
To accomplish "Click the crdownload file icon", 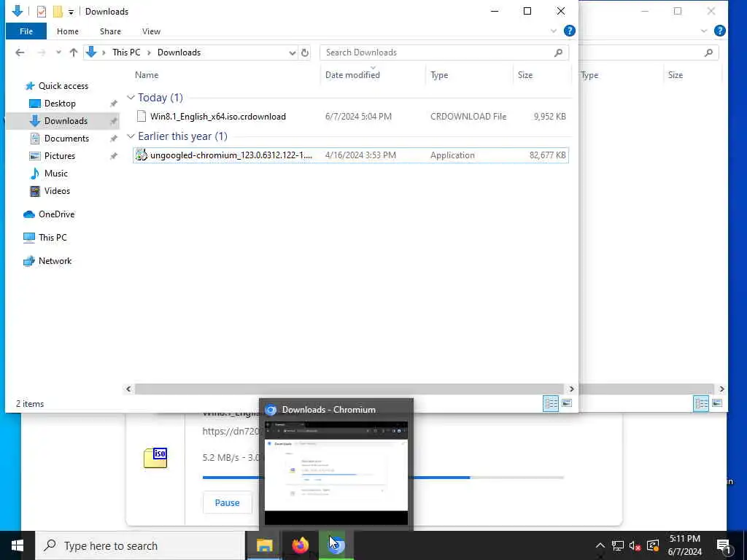I will (141, 116).
